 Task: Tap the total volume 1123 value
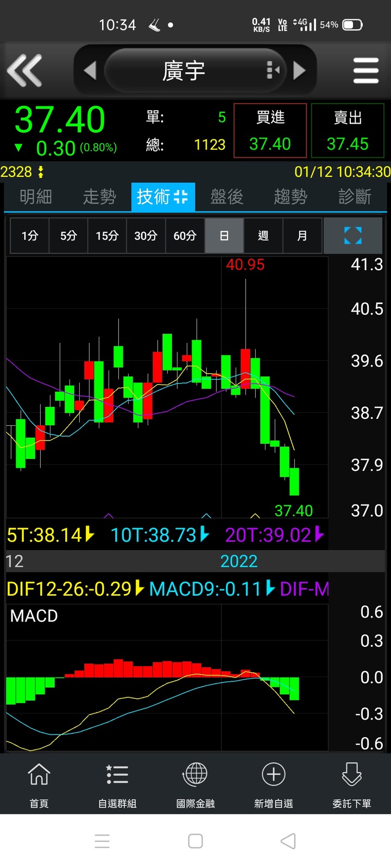(x=210, y=145)
